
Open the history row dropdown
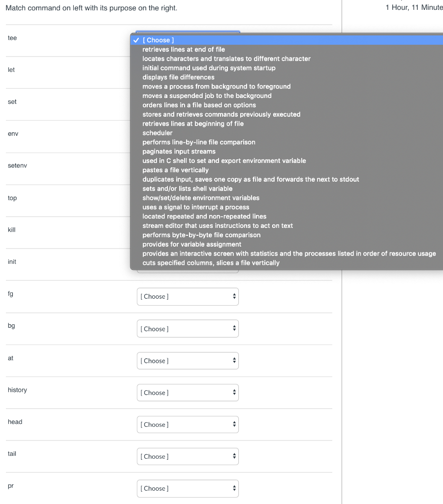click(188, 392)
